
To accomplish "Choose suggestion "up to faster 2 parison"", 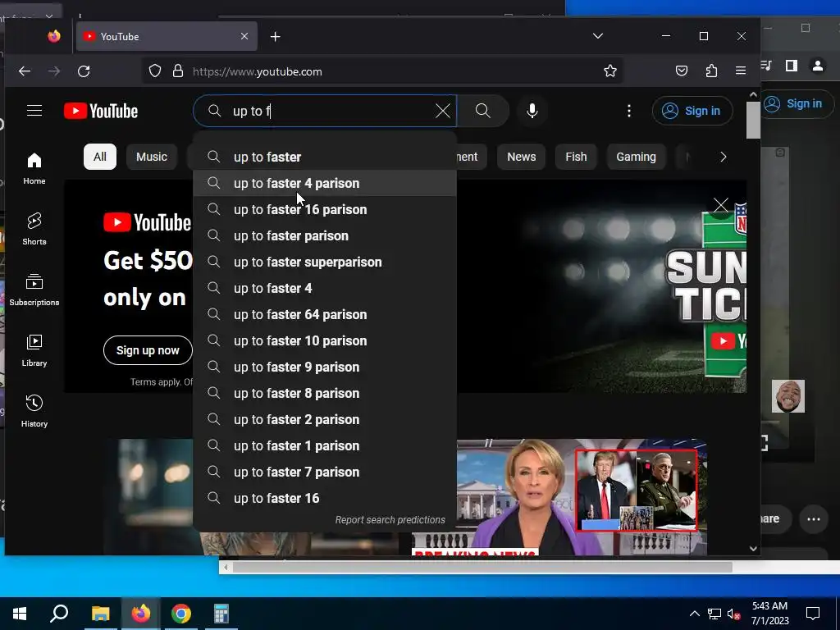I will 325,419.
